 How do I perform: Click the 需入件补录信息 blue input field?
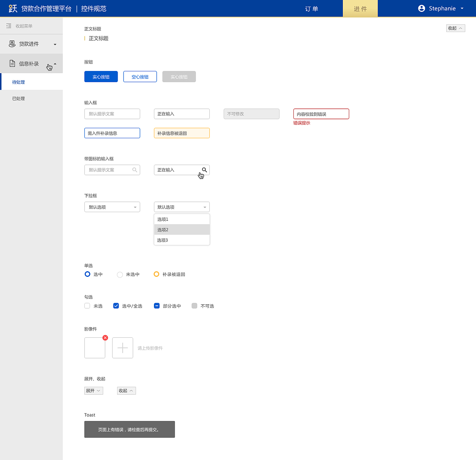click(x=112, y=133)
